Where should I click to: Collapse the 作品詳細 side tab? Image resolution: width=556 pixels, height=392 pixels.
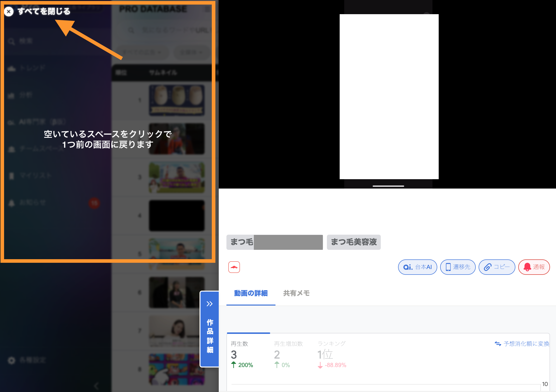pos(210,336)
